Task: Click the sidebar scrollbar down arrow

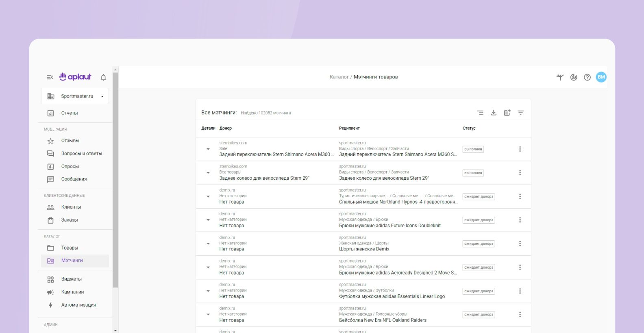Action: [x=115, y=330]
